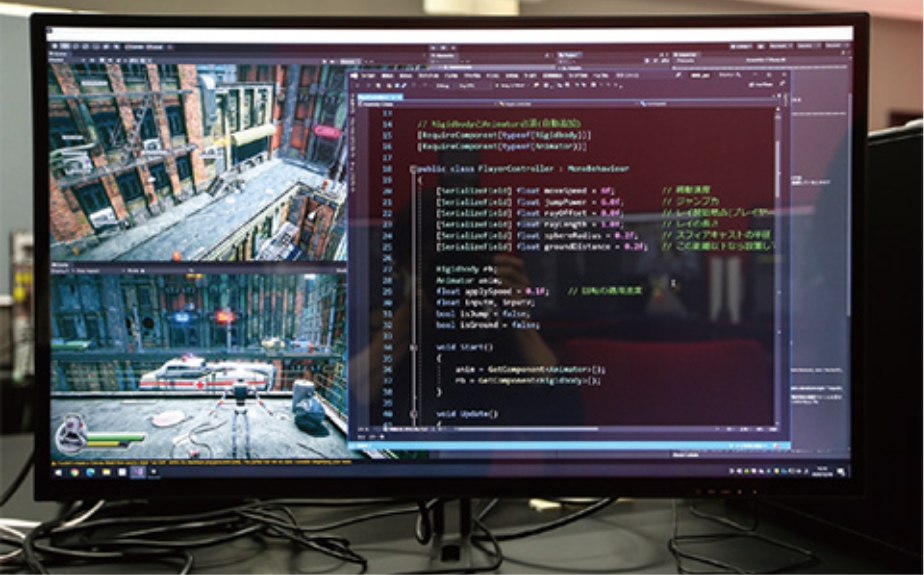Click the yellow warning message in Unity's status bar
The height and width of the screenshot is (575, 924).
(x=202, y=463)
